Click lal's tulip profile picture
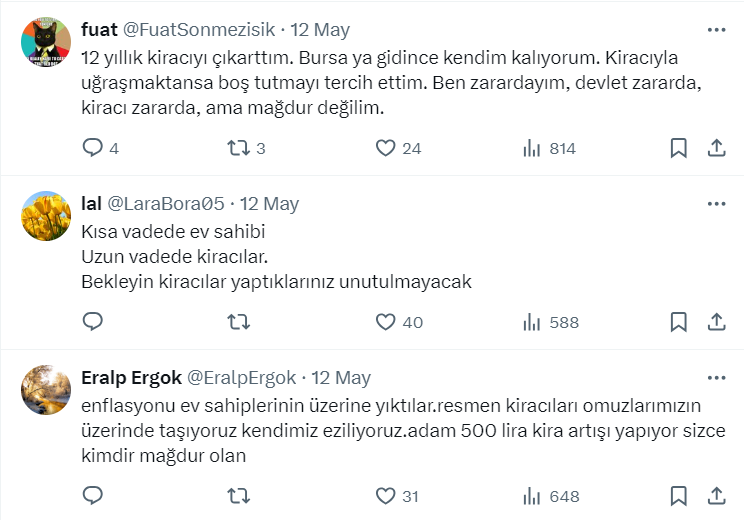 (45, 215)
